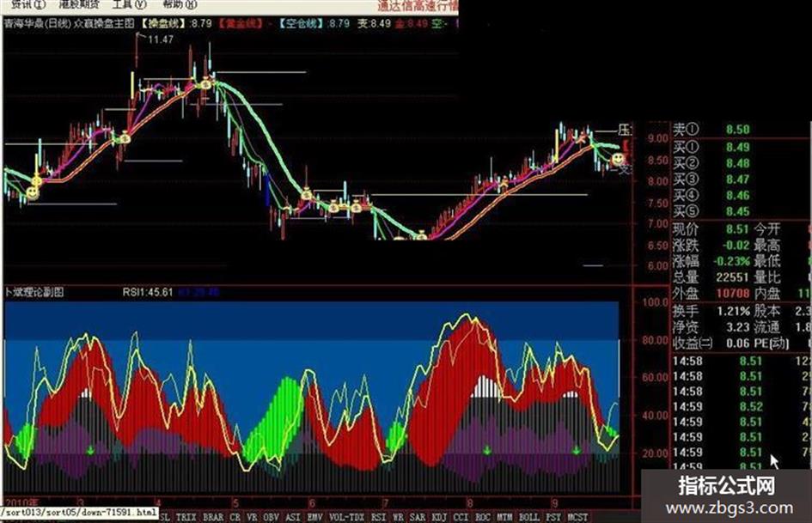Click the 100.0 level on the RSI axis

(x=655, y=302)
